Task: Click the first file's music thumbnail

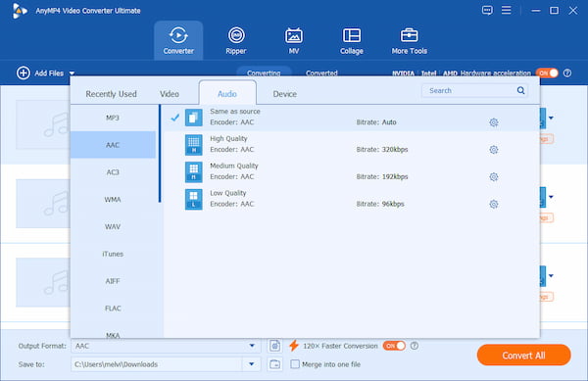Action: click(42, 125)
